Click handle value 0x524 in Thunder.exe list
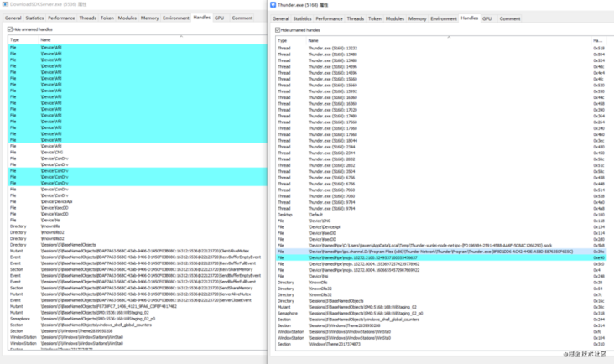Viewport: 614px width, 364px height. click(x=599, y=60)
